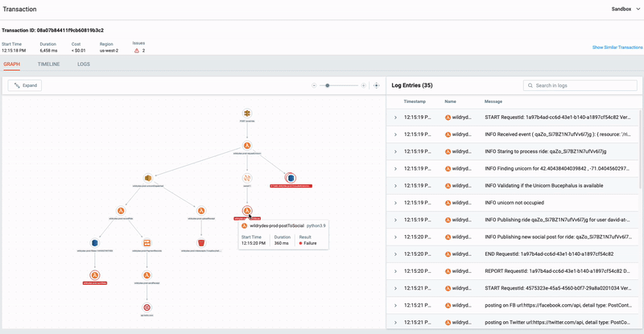Select the requestUnicorn Lambda node below the API Gateway

(x=247, y=146)
